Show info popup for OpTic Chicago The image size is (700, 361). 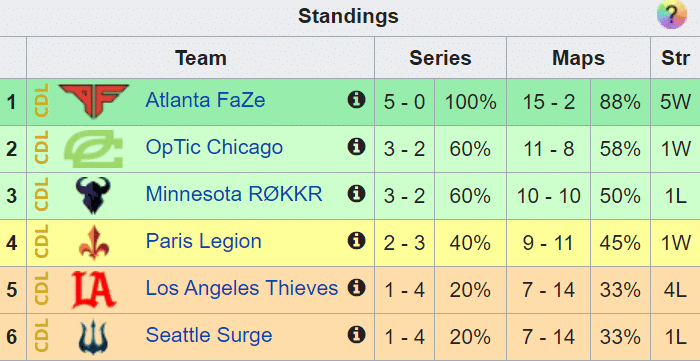(356, 146)
